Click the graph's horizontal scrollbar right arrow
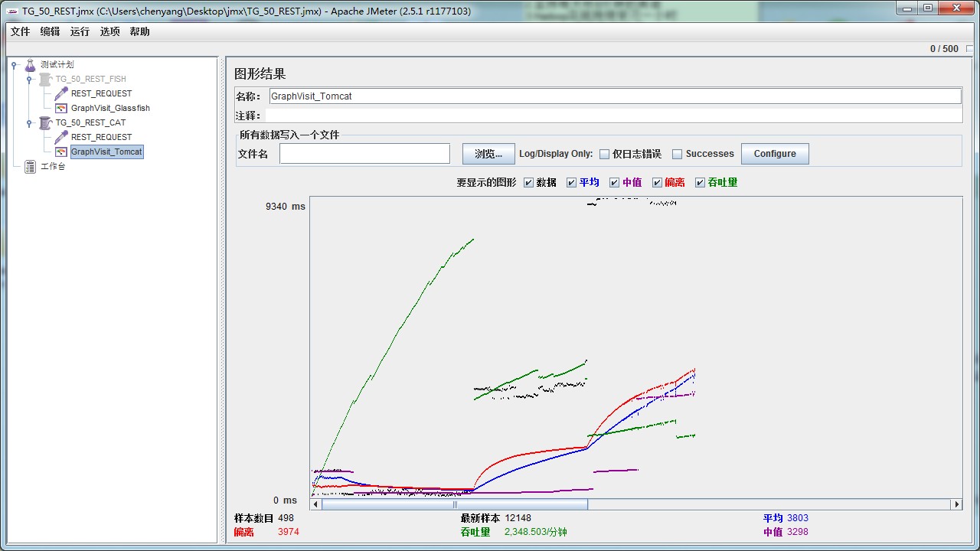This screenshot has width=980, height=551. (956, 504)
